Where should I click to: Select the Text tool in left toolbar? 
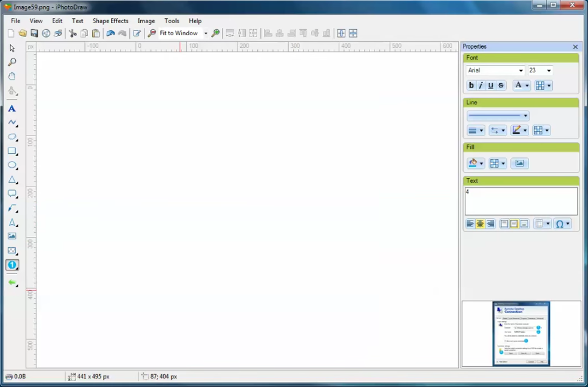point(12,109)
